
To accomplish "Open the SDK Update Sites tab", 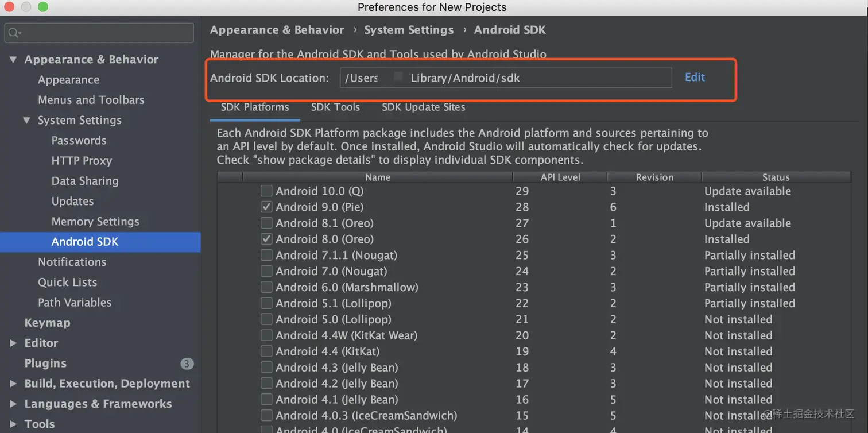I will coord(424,107).
